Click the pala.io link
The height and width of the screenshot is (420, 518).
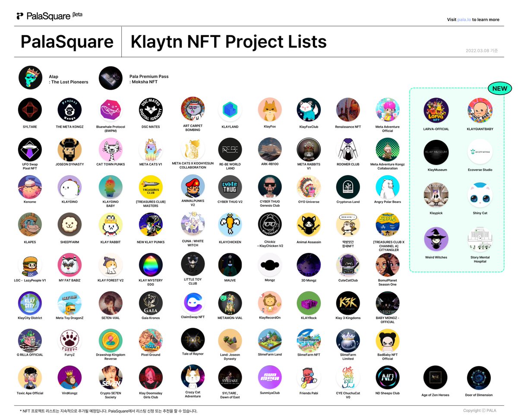click(464, 19)
